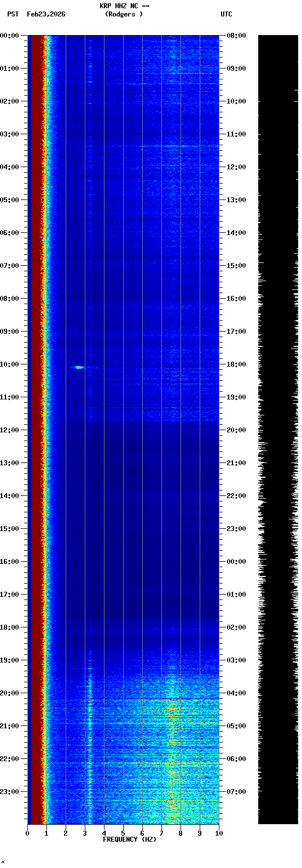Screen dimensions: 302x868
Task: Pick the 08:00 label on the UTC axis
Action: [236, 36]
